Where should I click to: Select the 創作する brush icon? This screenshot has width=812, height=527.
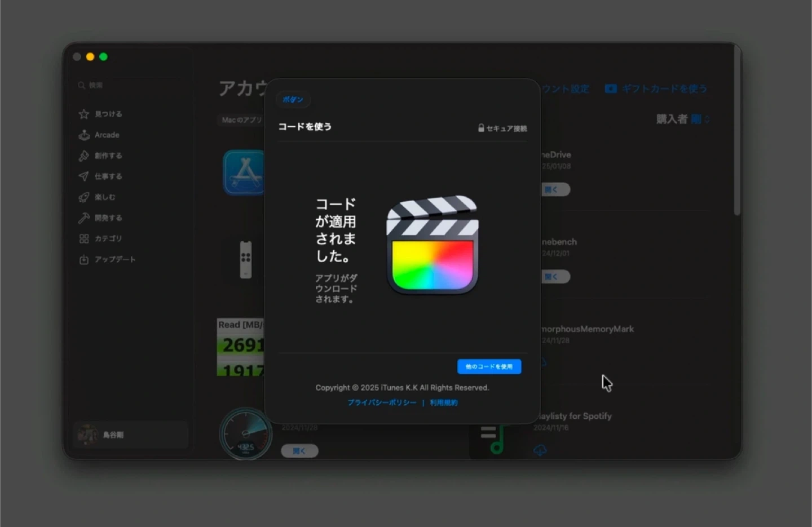pos(84,156)
